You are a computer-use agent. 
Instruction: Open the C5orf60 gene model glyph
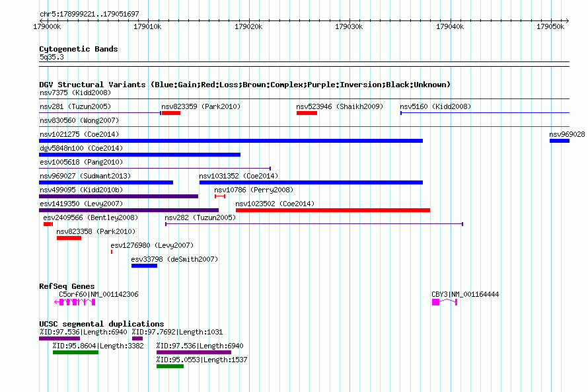point(75,302)
